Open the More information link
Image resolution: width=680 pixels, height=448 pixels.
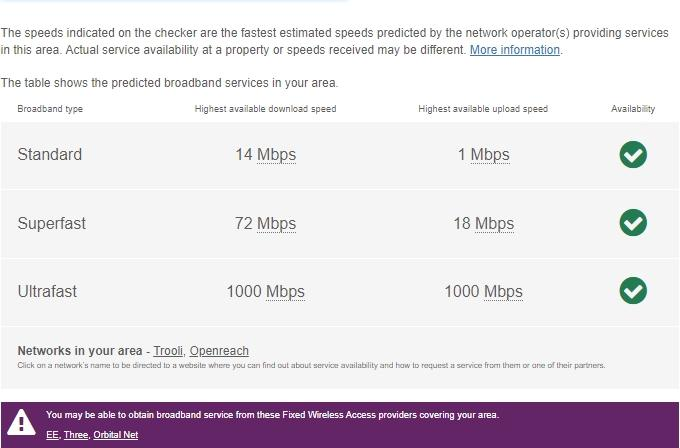pyautogui.click(x=515, y=50)
